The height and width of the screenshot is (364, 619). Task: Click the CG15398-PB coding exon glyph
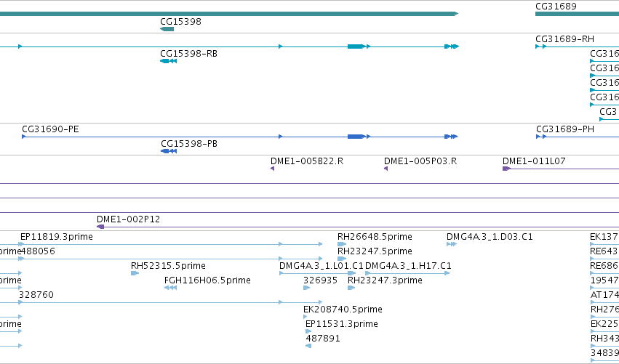click(x=169, y=151)
